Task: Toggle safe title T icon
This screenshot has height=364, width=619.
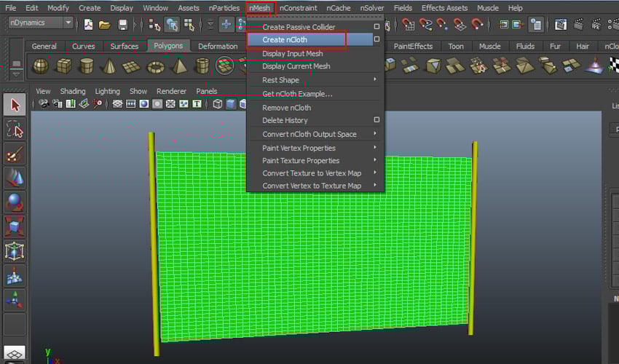Action: point(197,104)
